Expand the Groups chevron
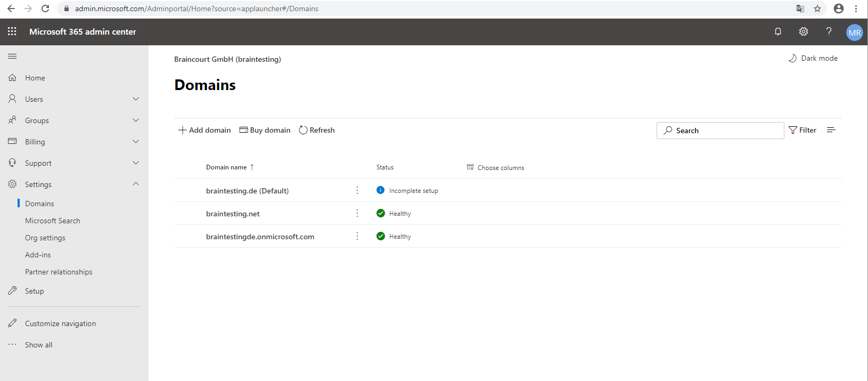 click(136, 120)
